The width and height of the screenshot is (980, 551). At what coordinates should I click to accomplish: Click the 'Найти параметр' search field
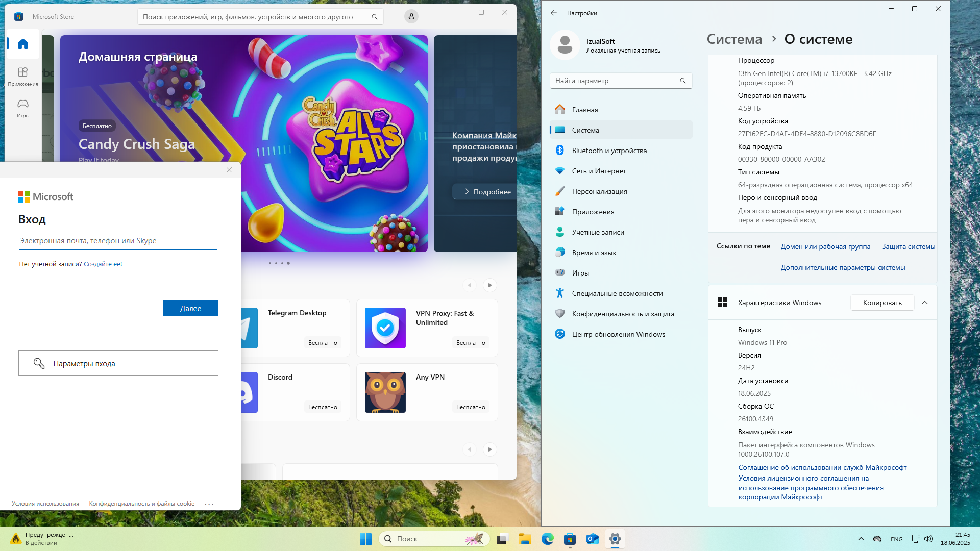pos(621,81)
